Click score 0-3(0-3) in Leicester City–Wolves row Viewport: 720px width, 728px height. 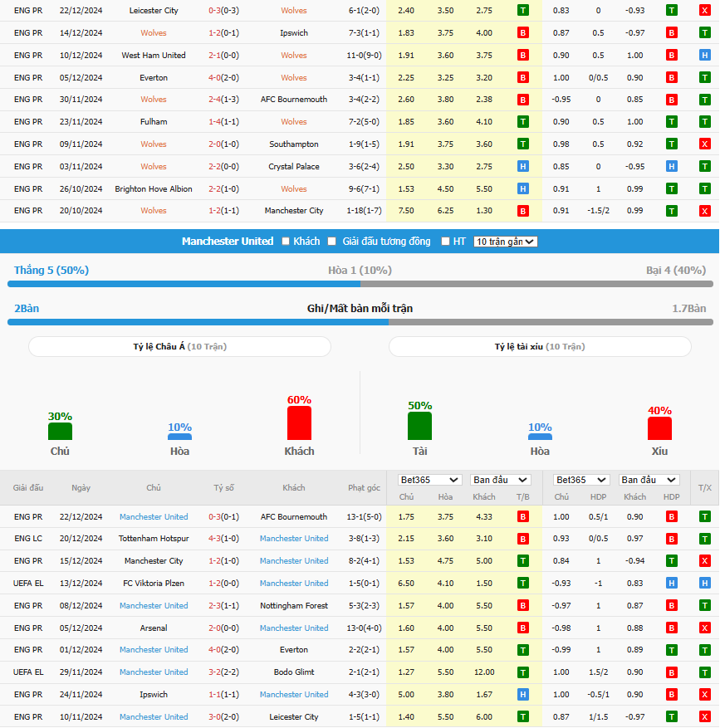pyautogui.click(x=224, y=10)
